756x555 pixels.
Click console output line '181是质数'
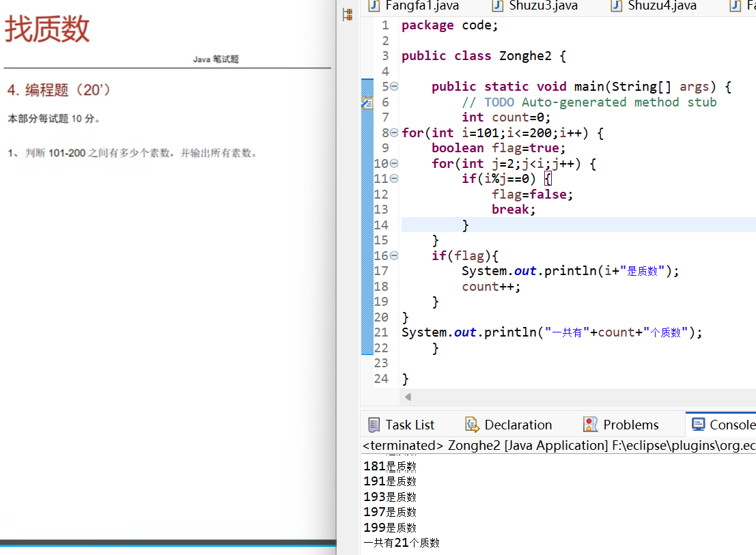click(x=389, y=466)
